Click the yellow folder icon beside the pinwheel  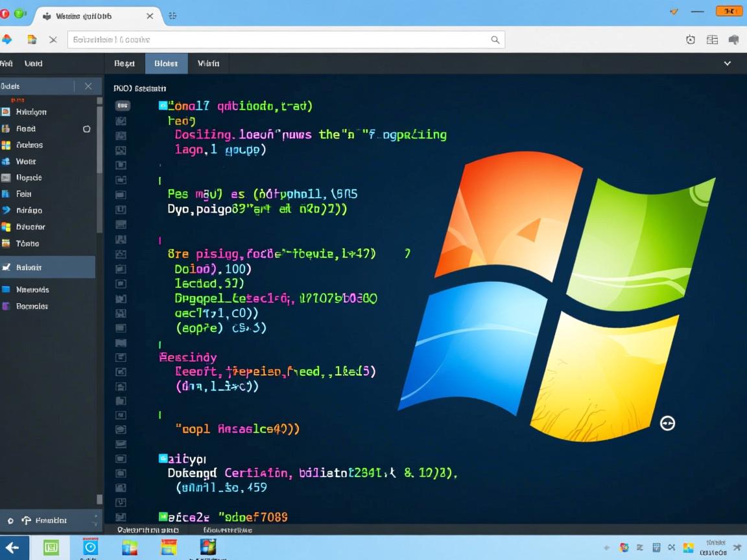point(32,40)
